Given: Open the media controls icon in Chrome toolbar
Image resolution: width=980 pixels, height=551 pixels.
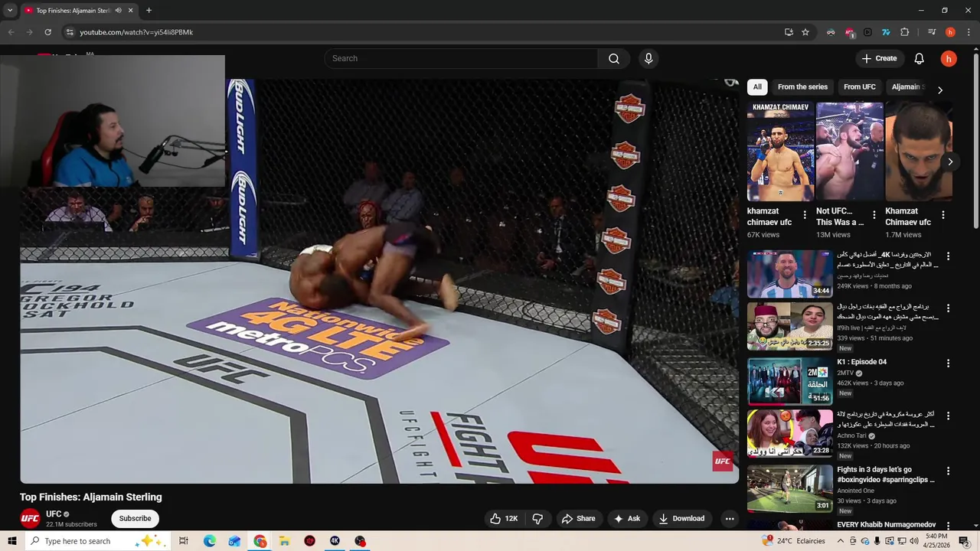Looking at the screenshot, I should [x=932, y=32].
